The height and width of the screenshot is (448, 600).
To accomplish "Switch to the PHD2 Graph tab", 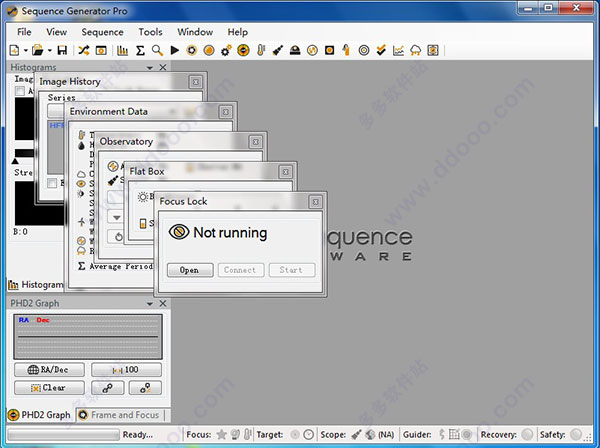I will tap(39, 415).
